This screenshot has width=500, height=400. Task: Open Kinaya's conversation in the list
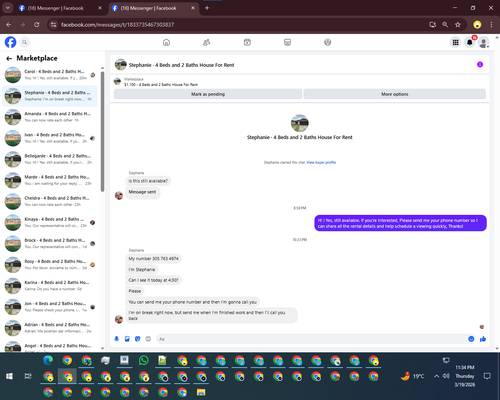click(50, 222)
